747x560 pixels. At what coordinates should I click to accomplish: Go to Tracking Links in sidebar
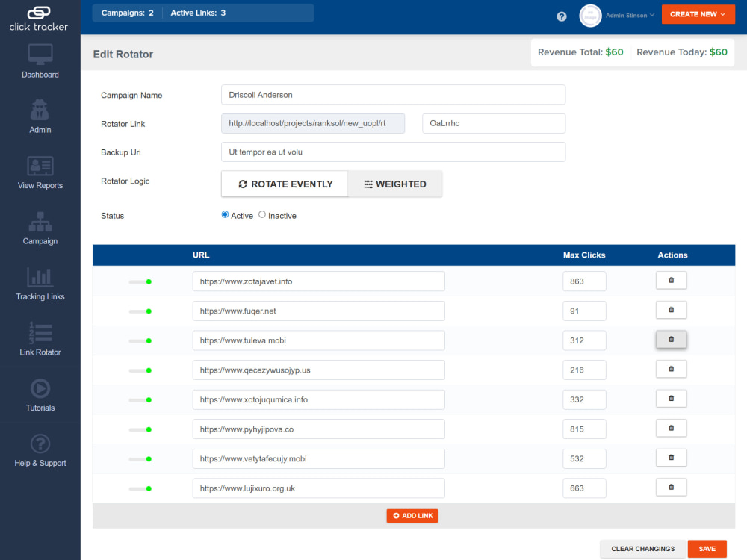40,296
